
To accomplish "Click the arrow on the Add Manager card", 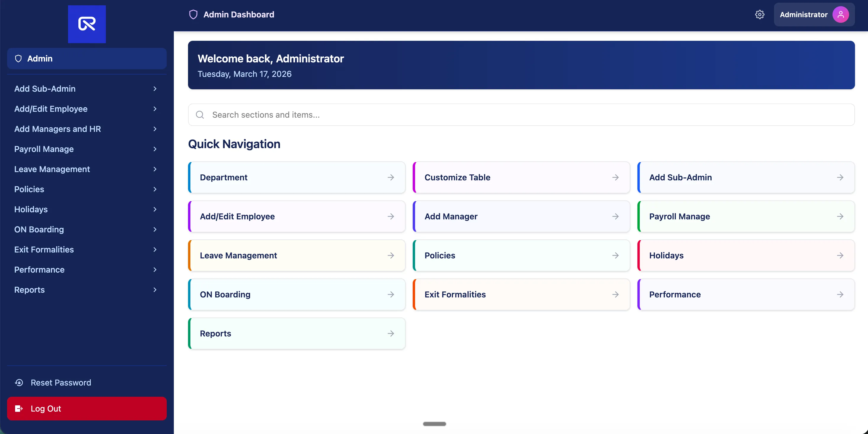I will pos(616,216).
